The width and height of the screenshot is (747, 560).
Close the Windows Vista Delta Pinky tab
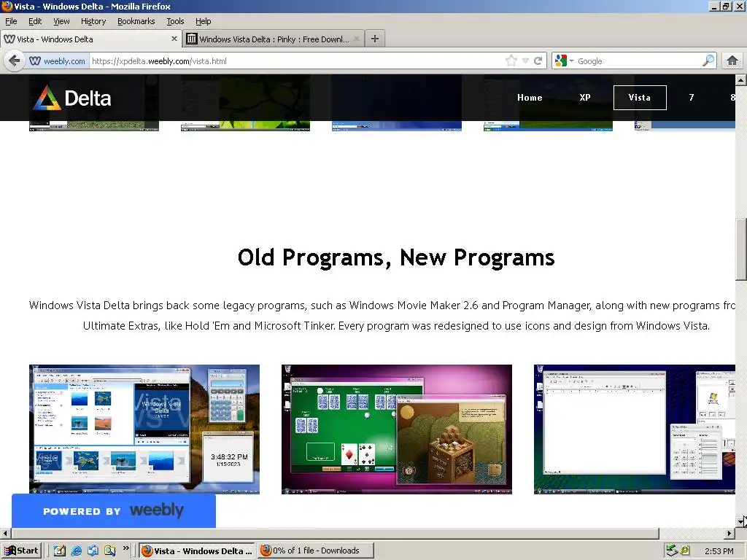point(356,39)
